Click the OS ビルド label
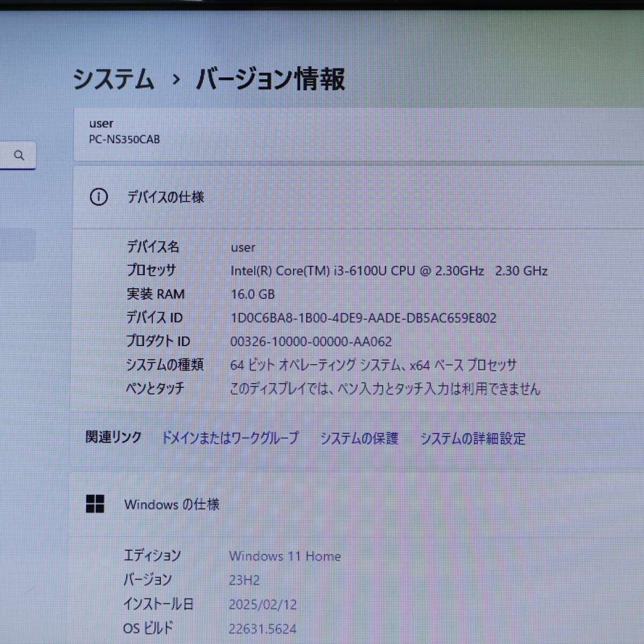 point(148,628)
